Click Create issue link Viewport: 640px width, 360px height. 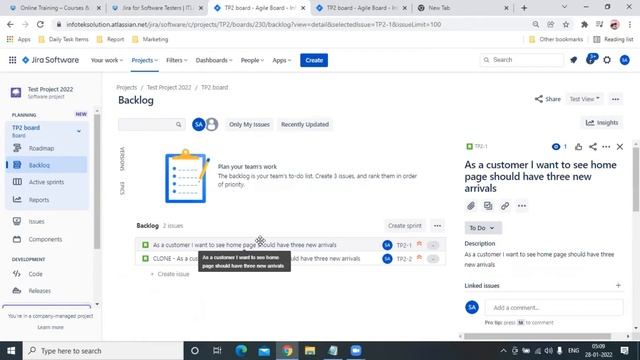(170, 274)
